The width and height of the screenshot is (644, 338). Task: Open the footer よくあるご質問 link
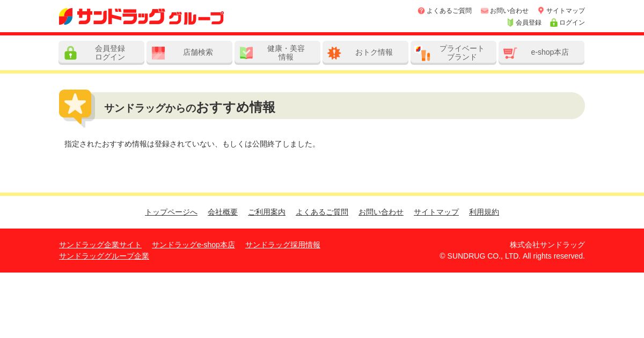pyautogui.click(x=322, y=212)
